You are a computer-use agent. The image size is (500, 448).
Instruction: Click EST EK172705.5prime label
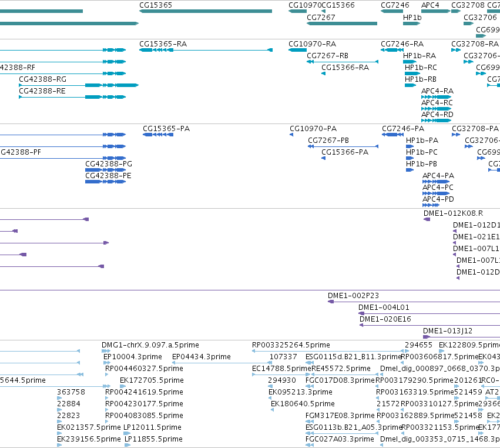pyautogui.click(x=152, y=380)
